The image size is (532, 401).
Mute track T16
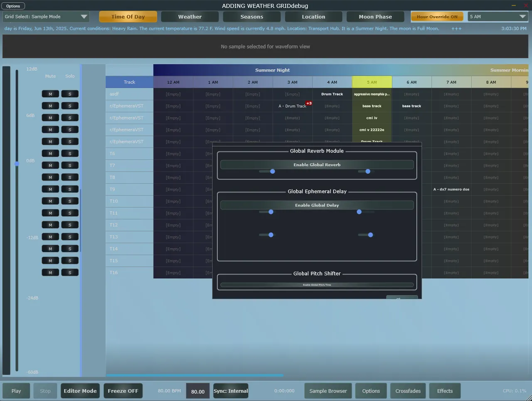(x=50, y=273)
